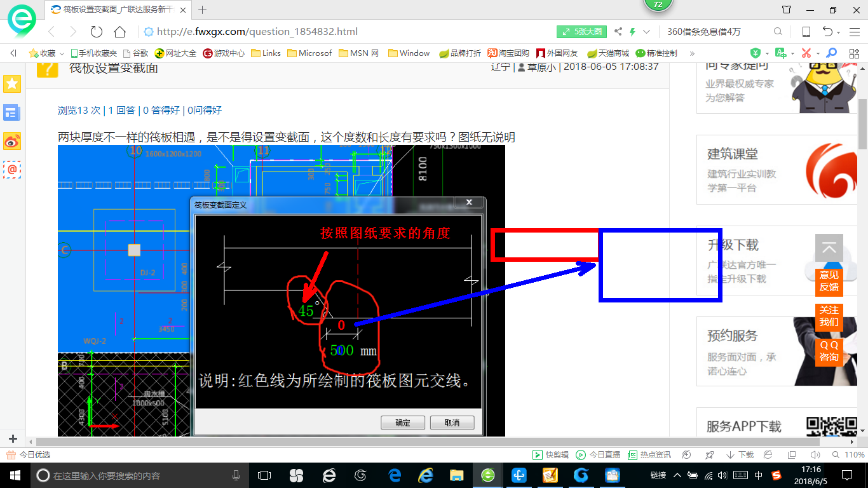The width and height of the screenshot is (868, 488).
Task: Open the 建筑课堂 sidebar card
Action: click(x=777, y=170)
